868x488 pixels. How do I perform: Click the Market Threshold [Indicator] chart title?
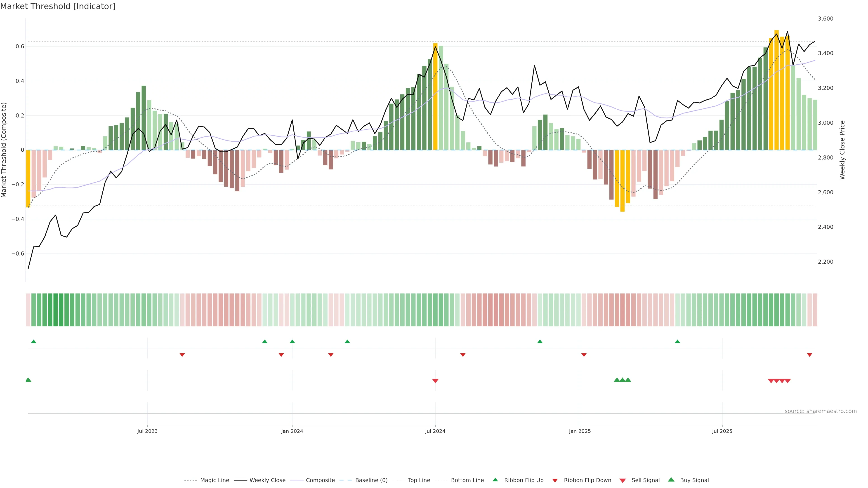tap(58, 6)
